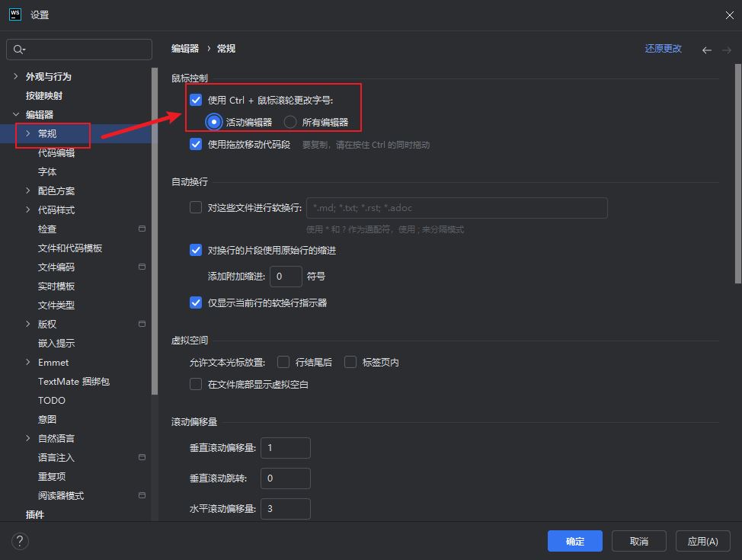Click the modified-settings icon beside 阅读器模式
This screenshot has height=560, width=742.
tap(141, 495)
